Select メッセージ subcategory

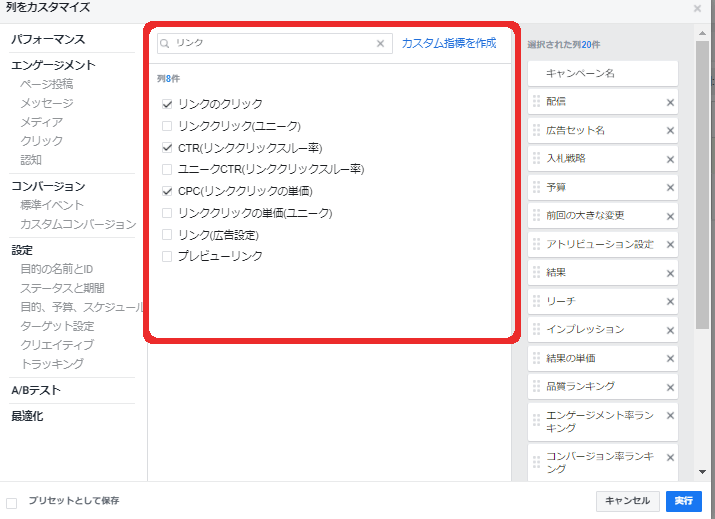click(x=47, y=103)
